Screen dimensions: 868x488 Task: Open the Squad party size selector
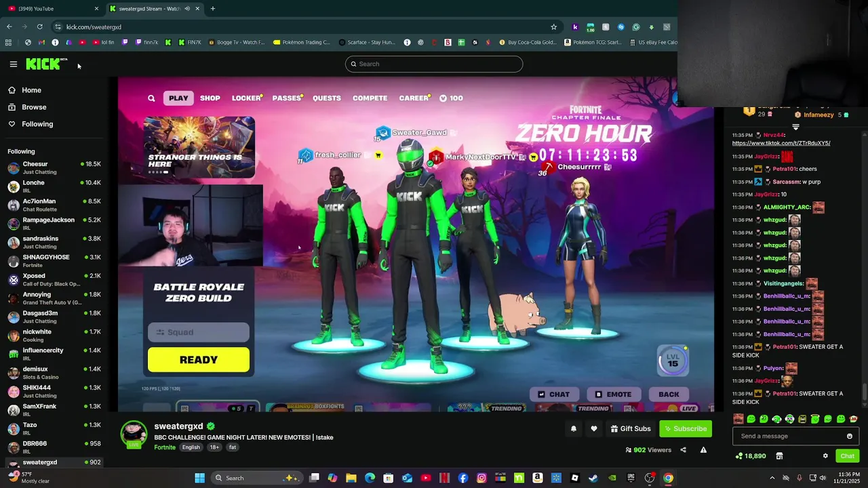(199, 332)
